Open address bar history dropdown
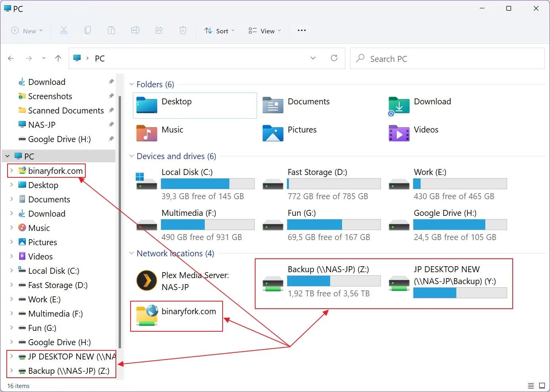Viewport: 550px width, 392px height. 313,58
